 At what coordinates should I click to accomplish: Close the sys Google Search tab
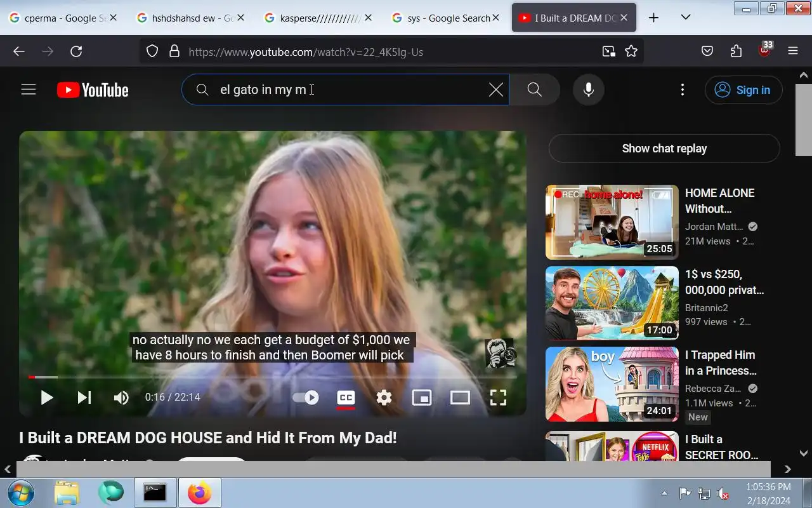[x=496, y=18]
